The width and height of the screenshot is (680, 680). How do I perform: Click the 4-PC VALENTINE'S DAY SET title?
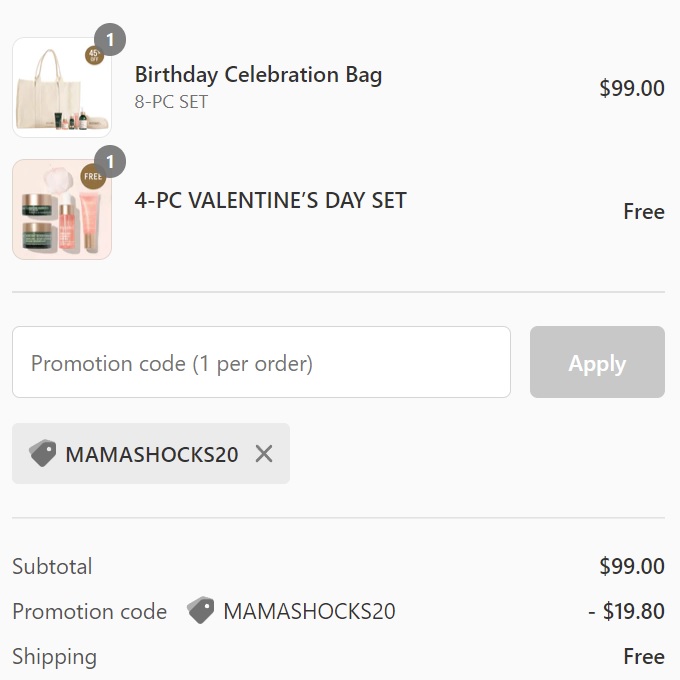270,200
